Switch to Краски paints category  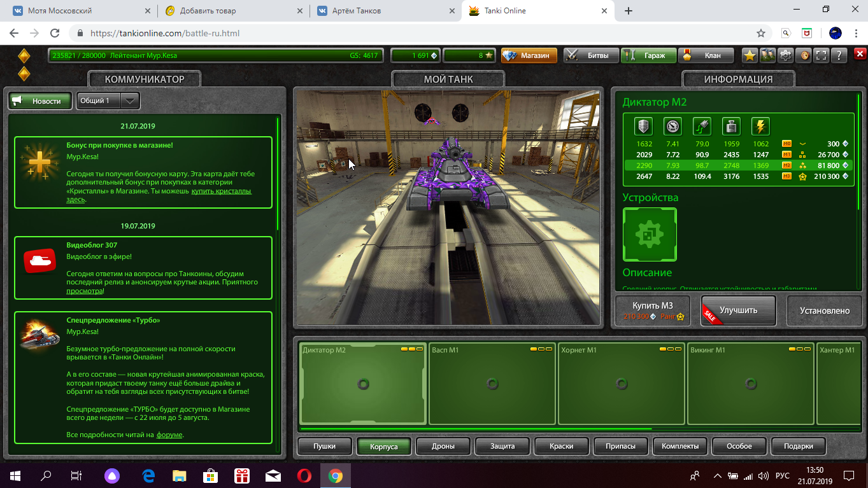562,446
